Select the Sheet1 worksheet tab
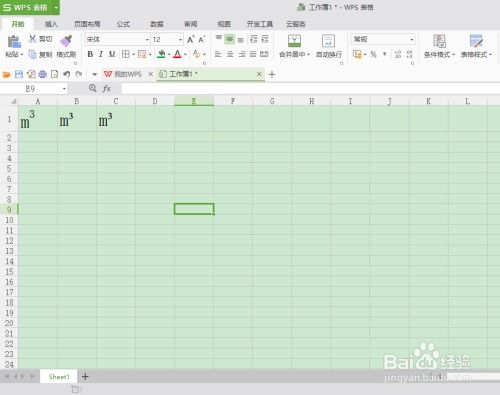 pyautogui.click(x=59, y=377)
